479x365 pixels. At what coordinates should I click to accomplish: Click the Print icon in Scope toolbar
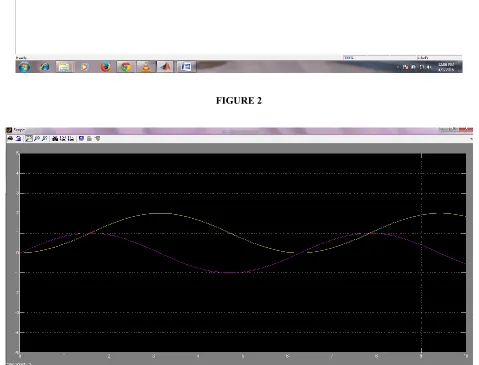coord(10,139)
